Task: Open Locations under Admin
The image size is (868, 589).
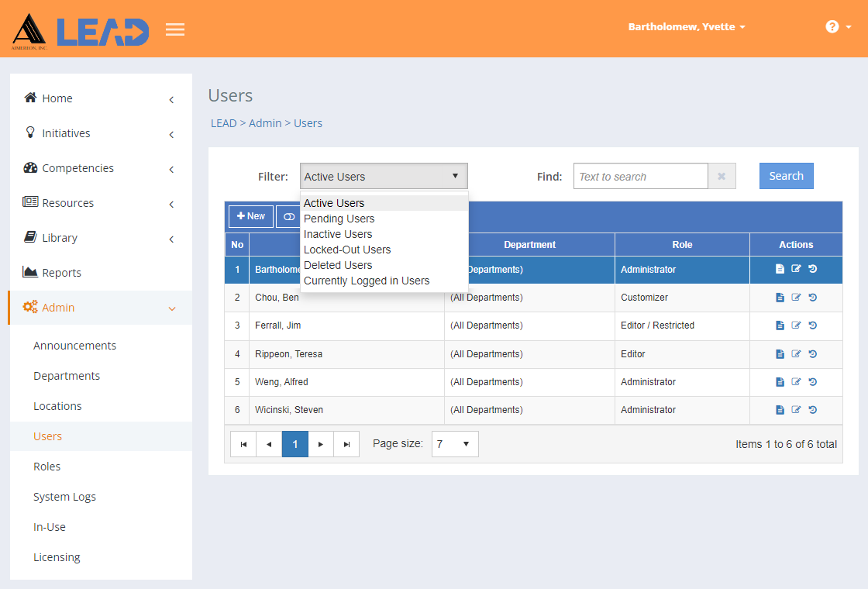Action: (57, 406)
